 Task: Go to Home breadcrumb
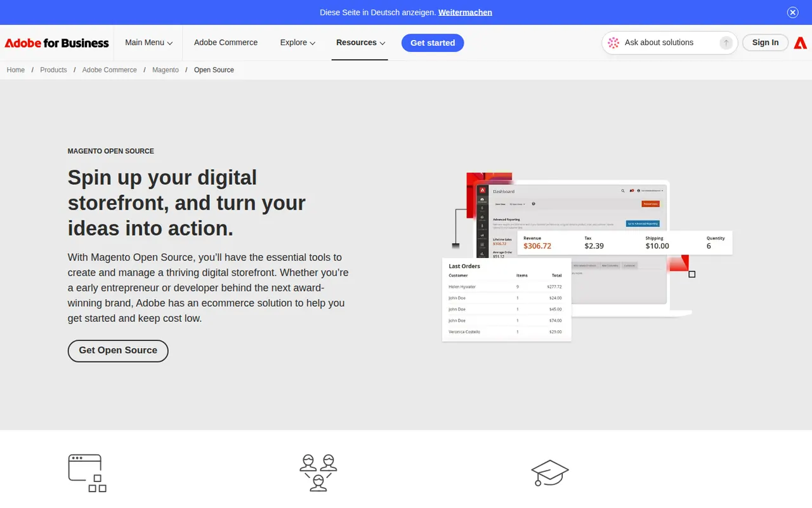click(16, 70)
